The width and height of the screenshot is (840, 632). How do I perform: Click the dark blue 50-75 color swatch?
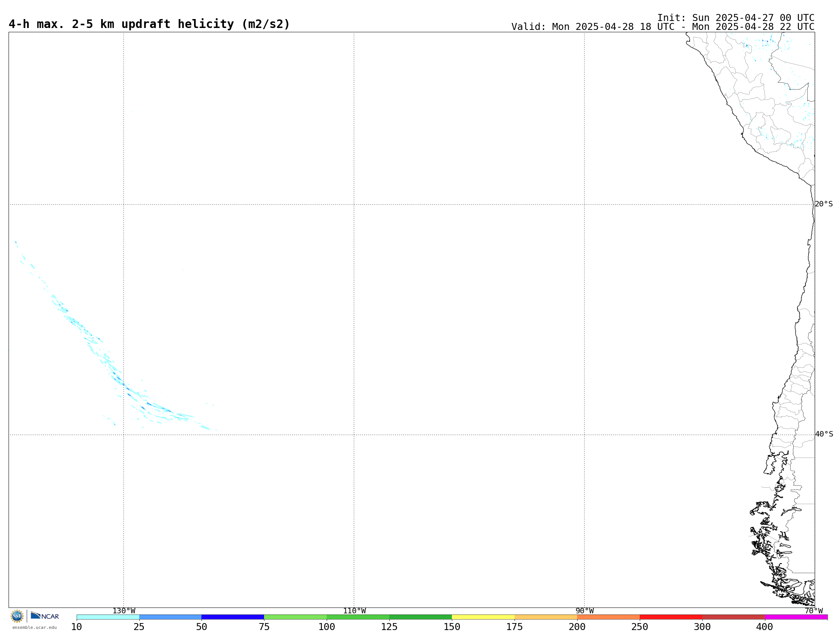click(233, 617)
